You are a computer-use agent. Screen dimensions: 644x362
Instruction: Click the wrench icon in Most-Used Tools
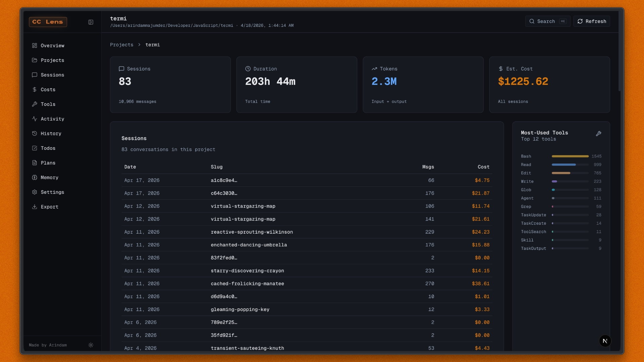598,134
